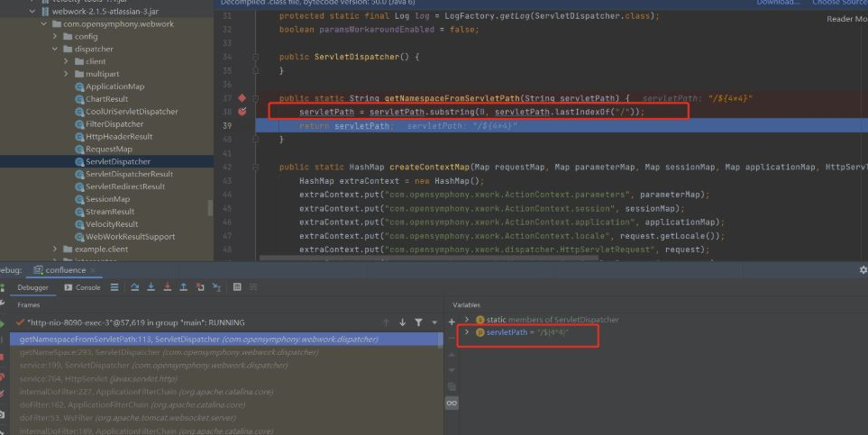
Task: Collapse the dispatcher package folder
Action: pyautogui.click(x=56, y=49)
